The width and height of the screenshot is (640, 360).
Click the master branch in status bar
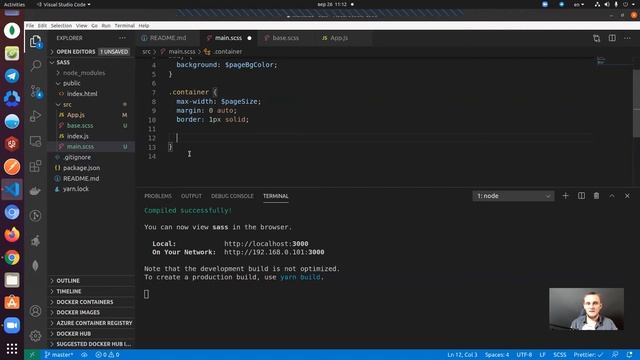pos(59,355)
